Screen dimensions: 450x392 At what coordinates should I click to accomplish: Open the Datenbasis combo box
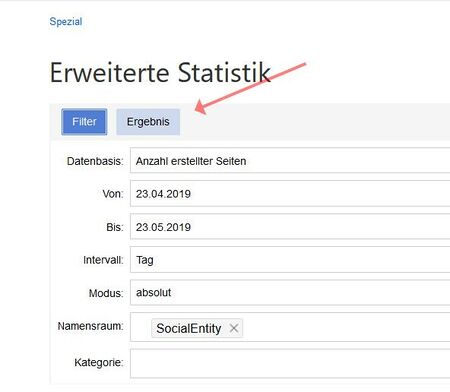coord(290,160)
